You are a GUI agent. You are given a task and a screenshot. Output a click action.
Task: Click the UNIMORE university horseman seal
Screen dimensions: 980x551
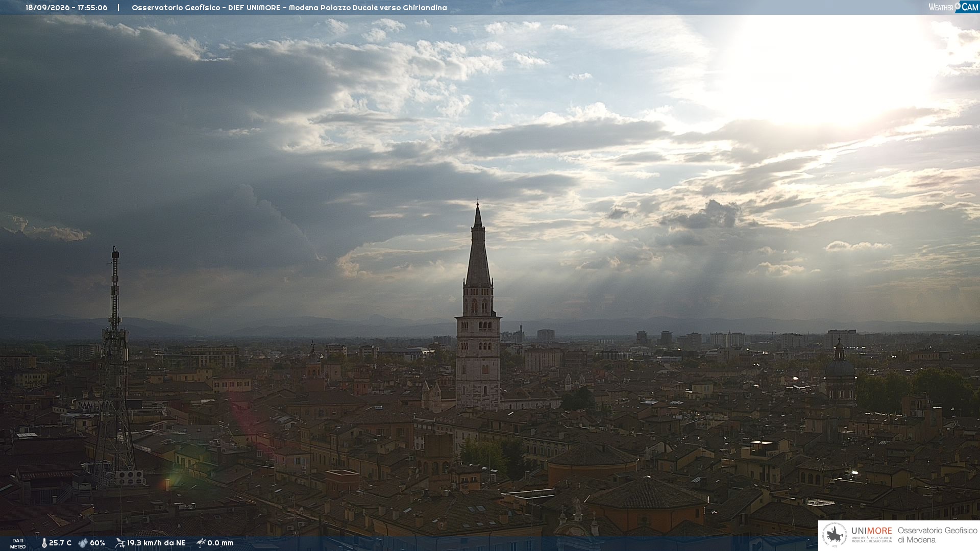tap(835, 535)
